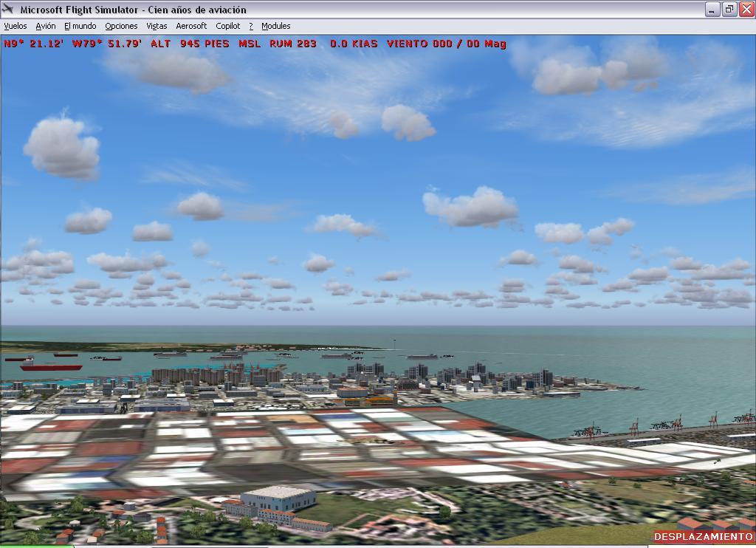Open the Avión menu
This screenshot has width=756, height=548.
click(46, 26)
